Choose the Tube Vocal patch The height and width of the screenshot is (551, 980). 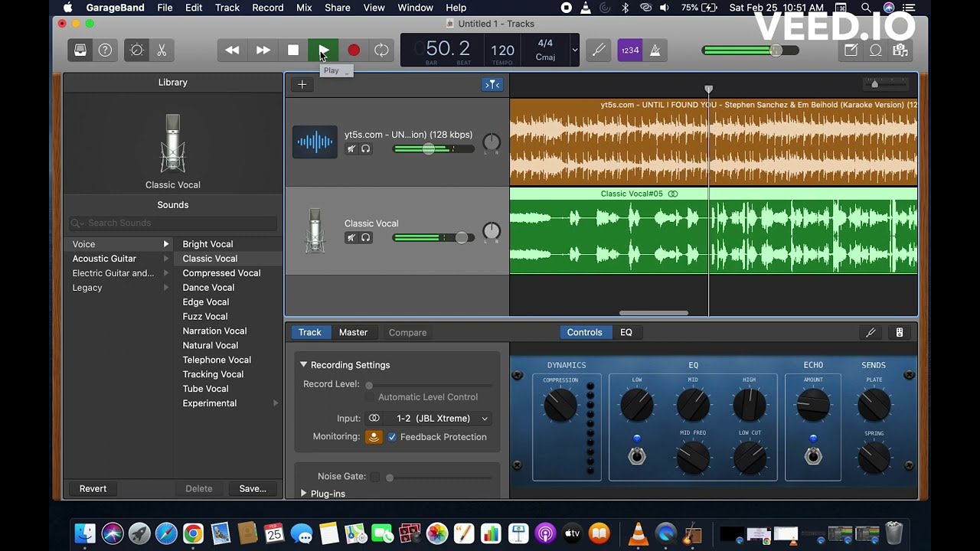(x=205, y=389)
